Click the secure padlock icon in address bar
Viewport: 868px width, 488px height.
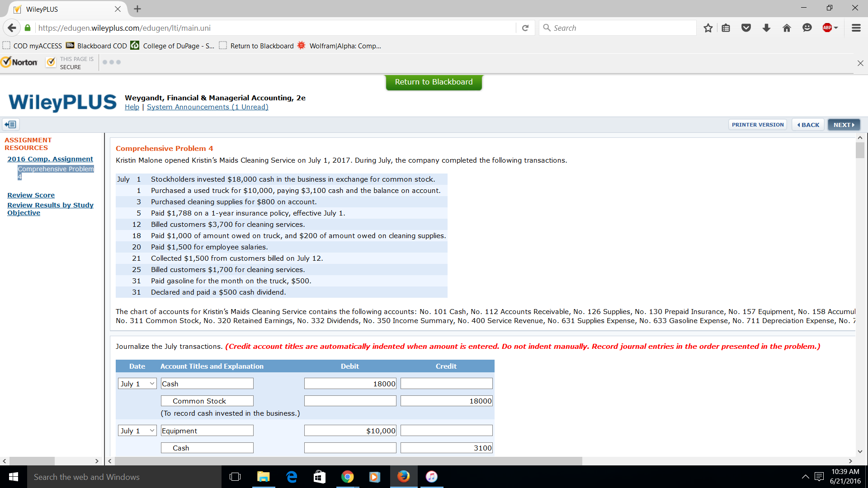point(27,28)
